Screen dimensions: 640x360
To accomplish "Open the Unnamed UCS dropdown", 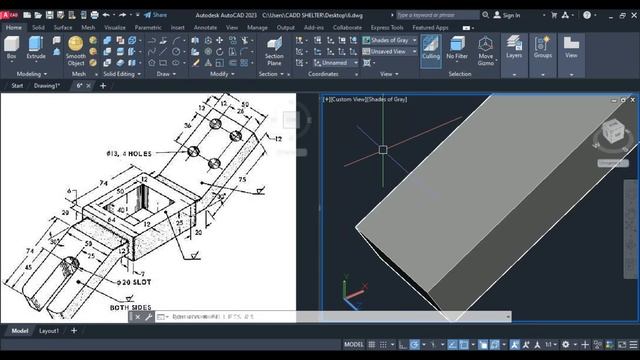I will 336,63.
